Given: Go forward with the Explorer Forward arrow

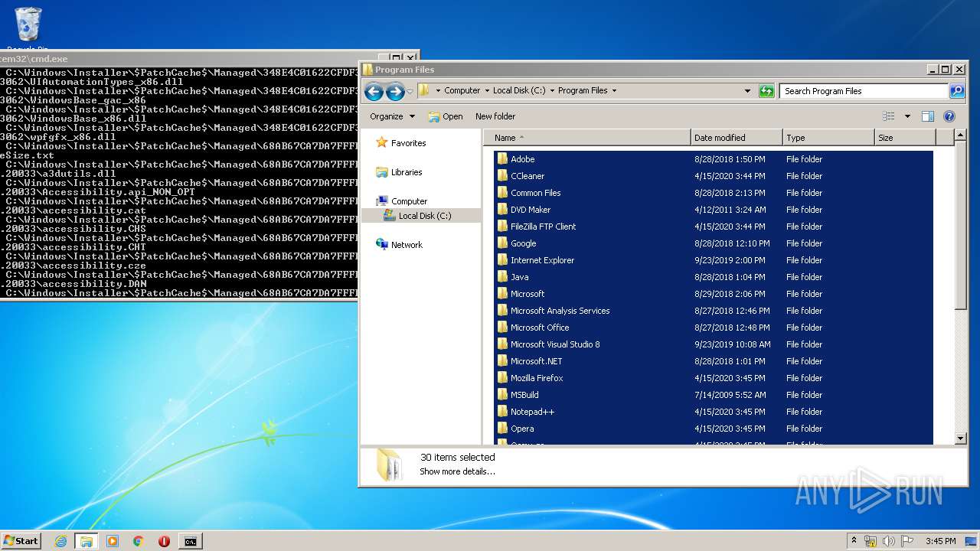Looking at the screenshot, I should [x=395, y=92].
